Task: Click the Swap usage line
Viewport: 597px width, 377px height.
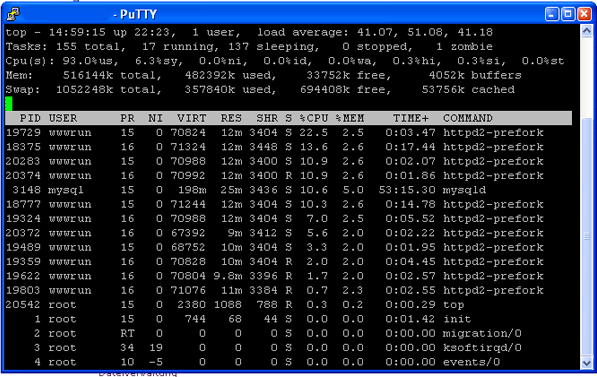Action: pyautogui.click(x=260, y=90)
